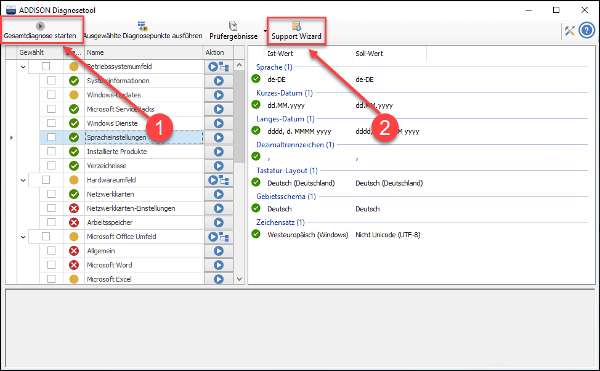Click scrollbar down arrow in diagnosis list
The width and height of the screenshot is (600, 371).
click(239, 279)
